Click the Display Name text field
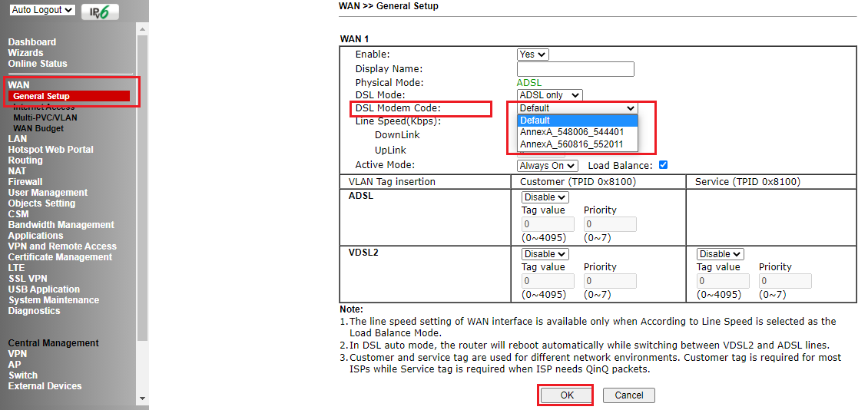The width and height of the screenshot is (868, 410). (575, 69)
